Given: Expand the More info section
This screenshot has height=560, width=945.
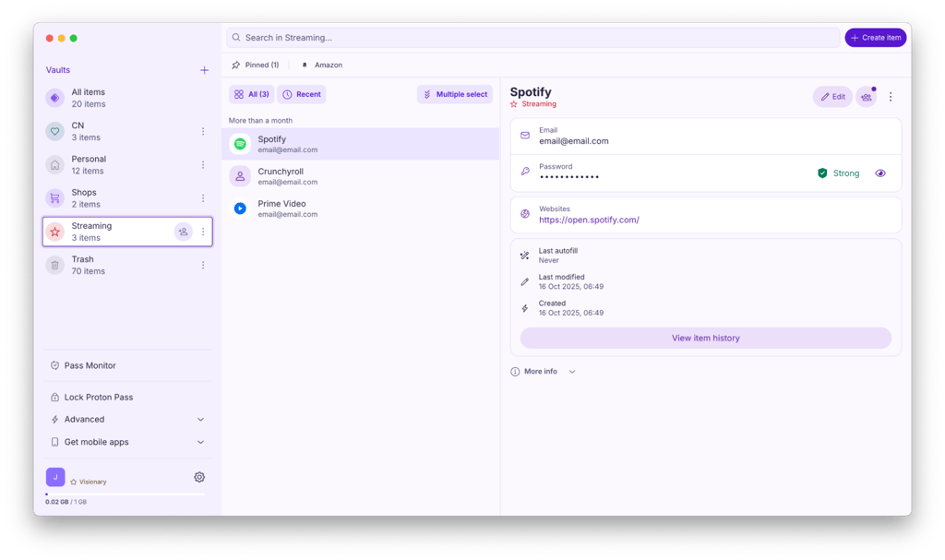Looking at the screenshot, I should coord(544,371).
